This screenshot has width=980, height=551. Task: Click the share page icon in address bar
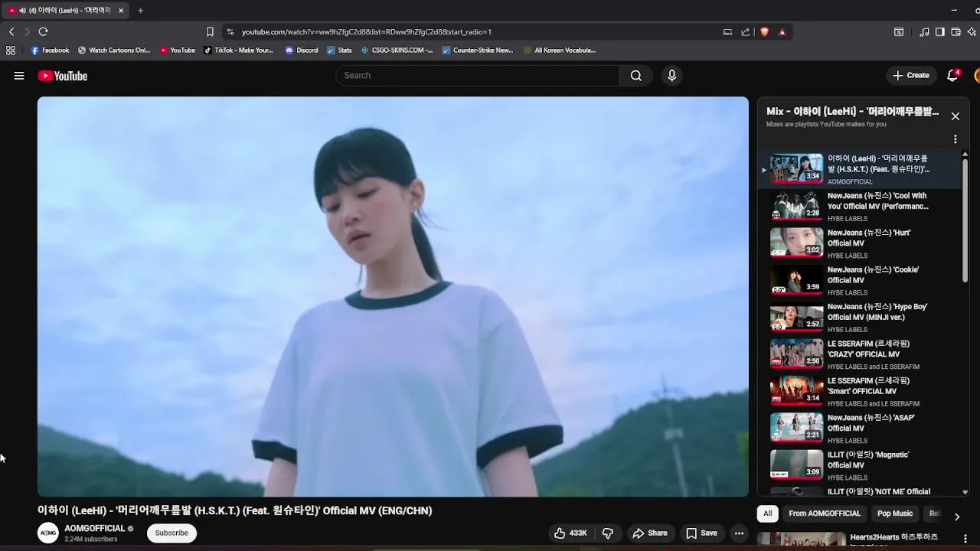[746, 32]
